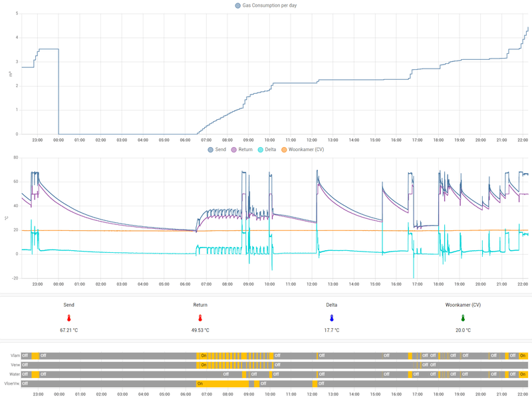Click the Delta sensor name above the blue thermometer
532x400 pixels.
point(332,305)
